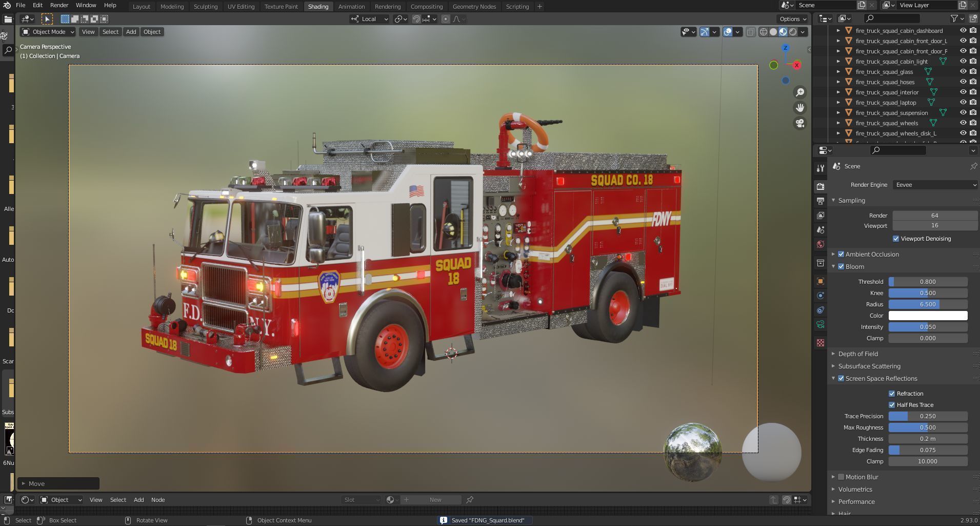The image size is (980, 526).
Task: Expand fire_truck_squad_interior in outliner
Action: point(838,92)
